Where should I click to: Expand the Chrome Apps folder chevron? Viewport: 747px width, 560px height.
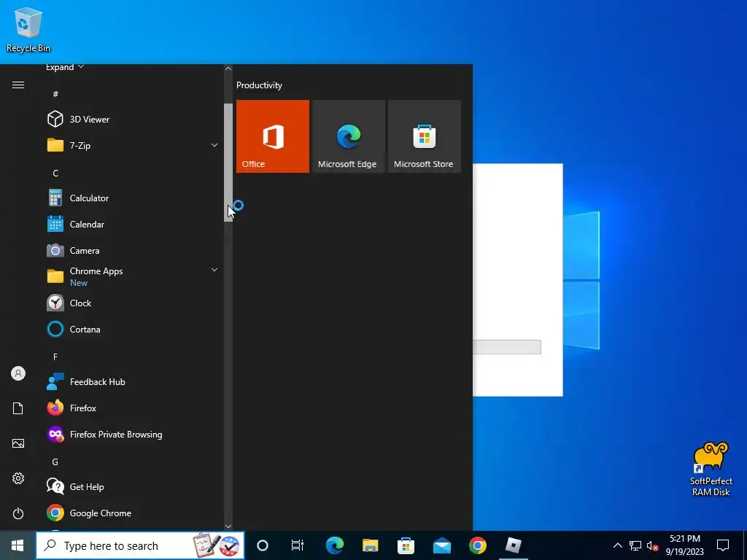[x=214, y=270]
